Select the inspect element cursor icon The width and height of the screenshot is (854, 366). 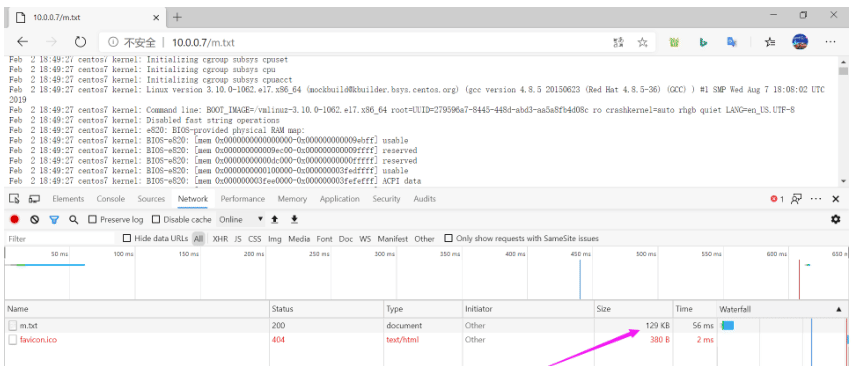click(x=15, y=199)
